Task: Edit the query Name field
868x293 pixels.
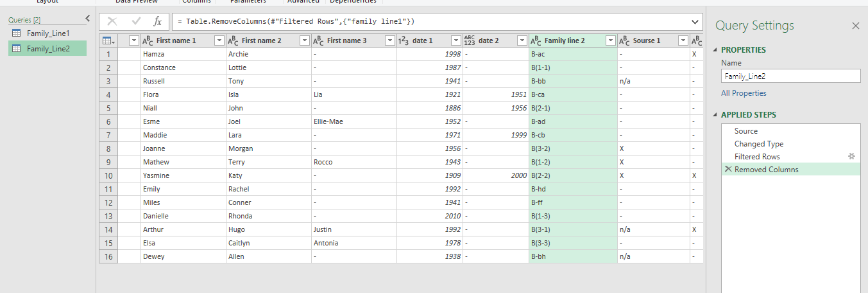Action: [x=790, y=76]
